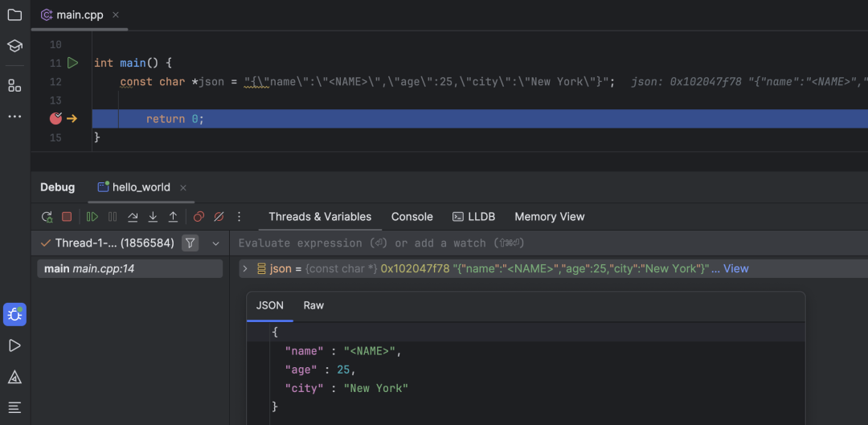The width and height of the screenshot is (868, 425).
Task: Open the Run tool window icon
Action: [14, 346]
